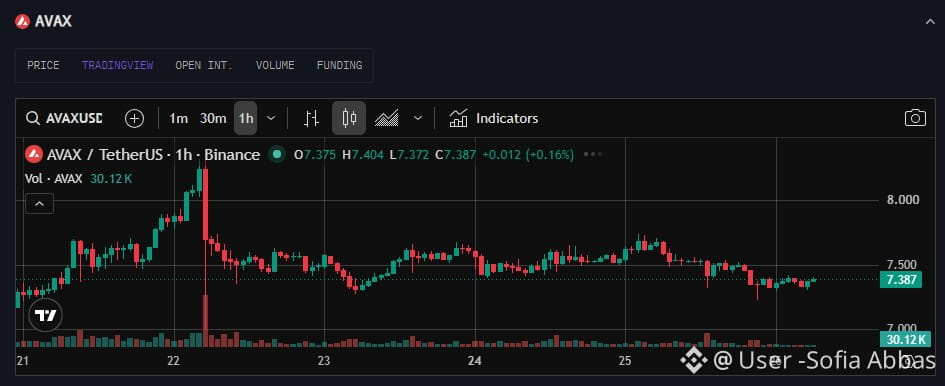Click the 7.387 current price label

pos(902,280)
